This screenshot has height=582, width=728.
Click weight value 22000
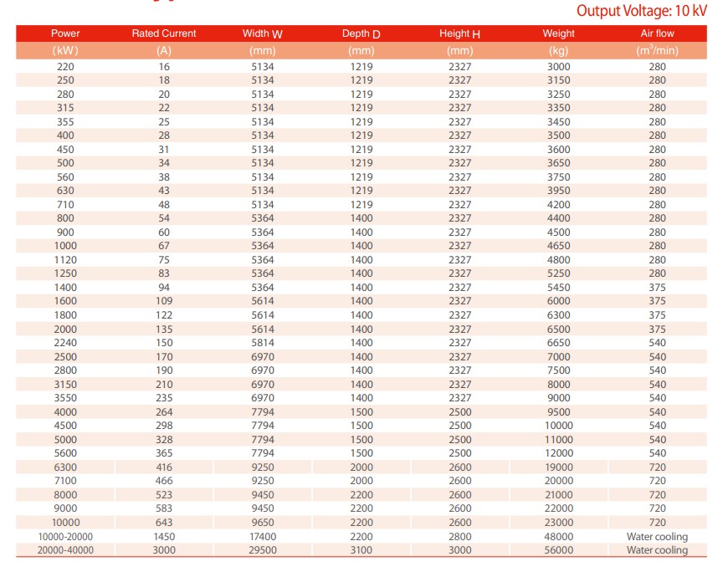[x=558, y=508]
